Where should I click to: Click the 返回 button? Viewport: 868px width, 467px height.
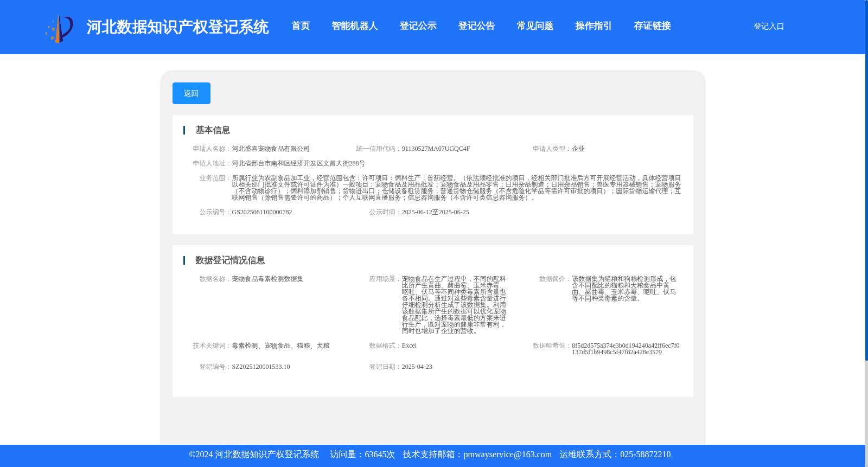pos(192,93)
